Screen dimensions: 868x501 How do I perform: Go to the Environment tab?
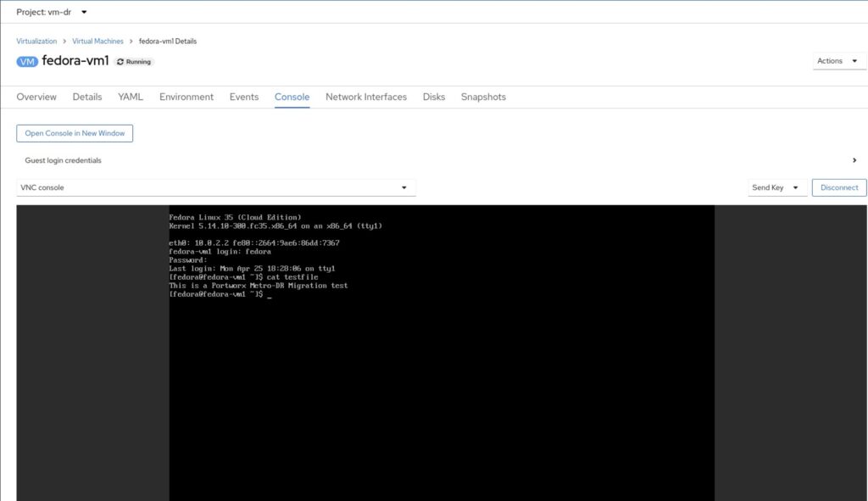[x=186, y=97]
